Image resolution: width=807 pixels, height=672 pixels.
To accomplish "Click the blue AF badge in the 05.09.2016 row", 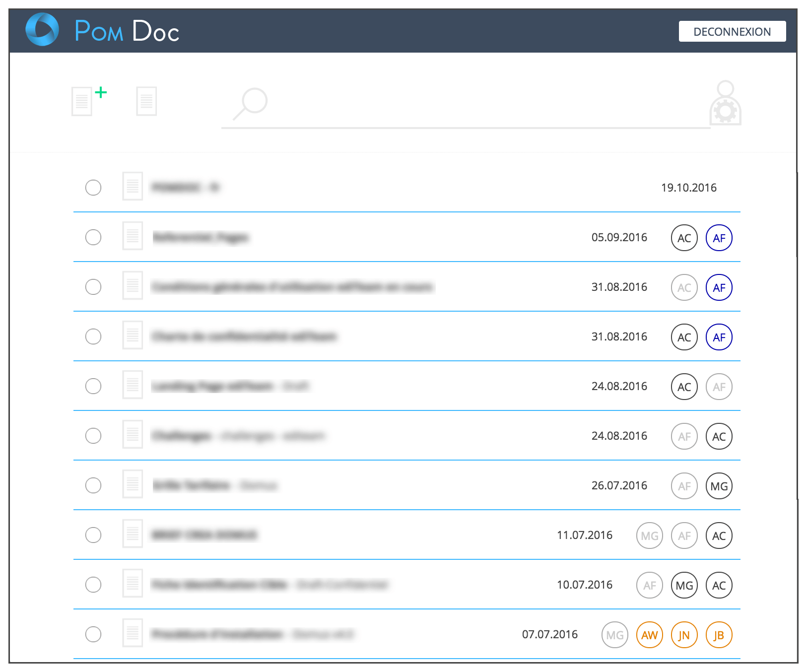I will 719,238.
